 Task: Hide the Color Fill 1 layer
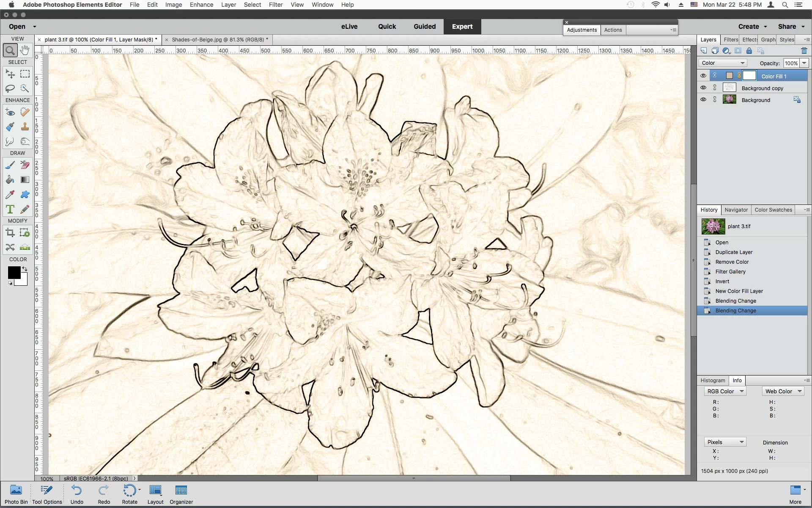[x=703, y=76]
